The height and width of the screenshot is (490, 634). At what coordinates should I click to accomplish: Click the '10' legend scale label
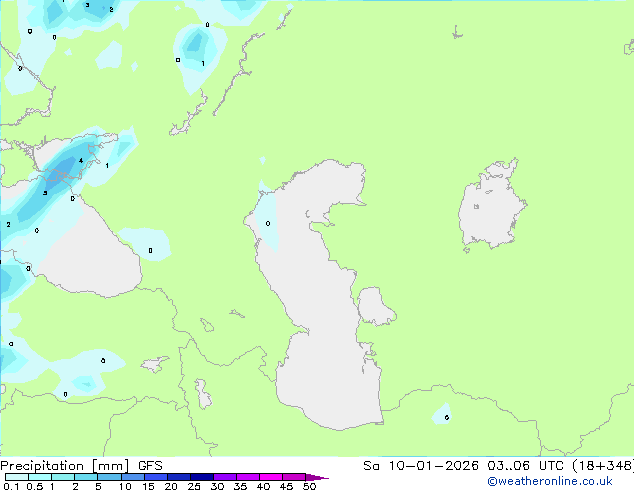pyautogui.click(x=125, y=486)
